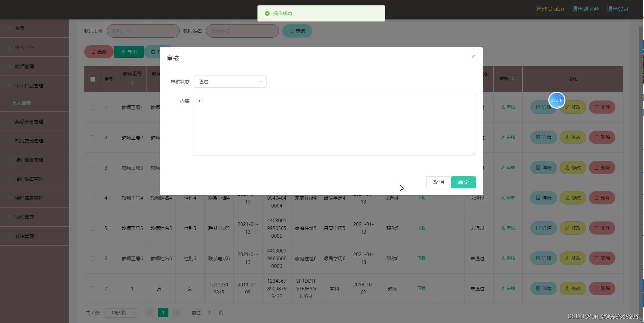The height and width of the screenshot is (323, 644).
Task: Download file via 下载 in row 5
Action: click(421, 228)
